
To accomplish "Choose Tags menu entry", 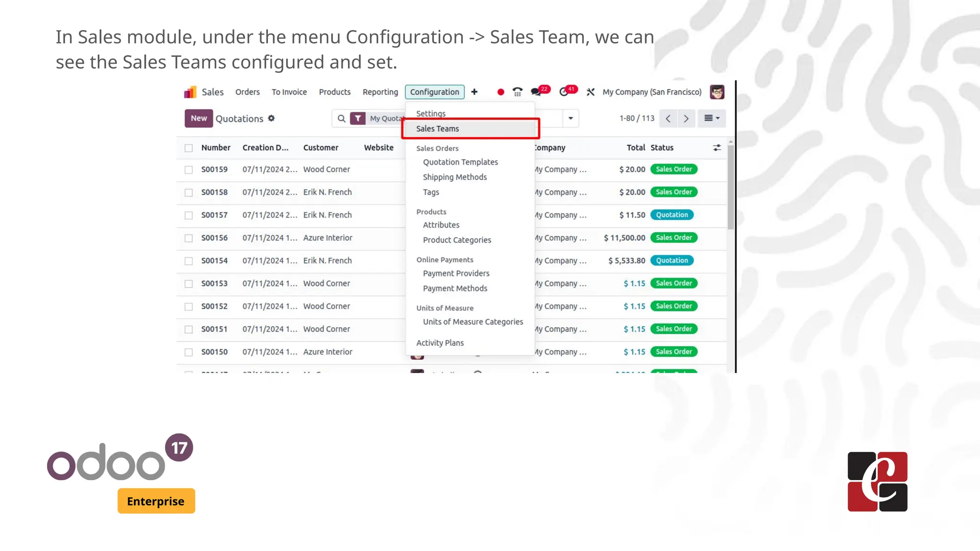I will coord(431,192).
